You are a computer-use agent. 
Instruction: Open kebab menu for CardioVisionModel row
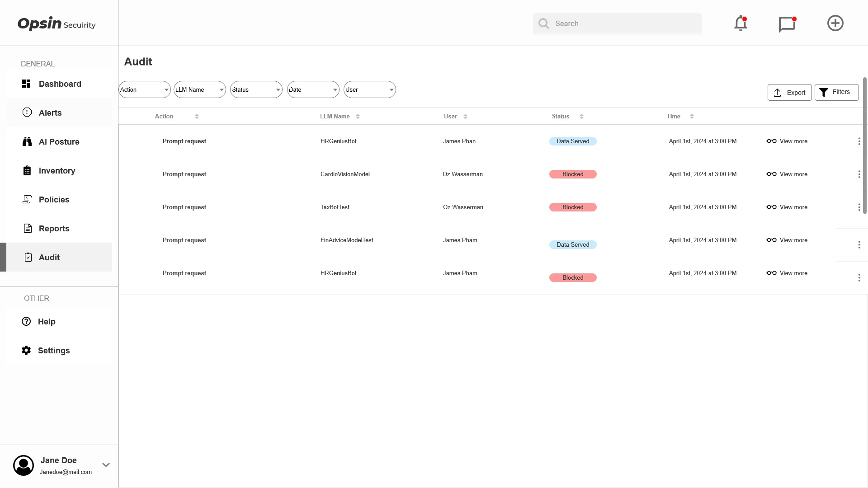859,174
